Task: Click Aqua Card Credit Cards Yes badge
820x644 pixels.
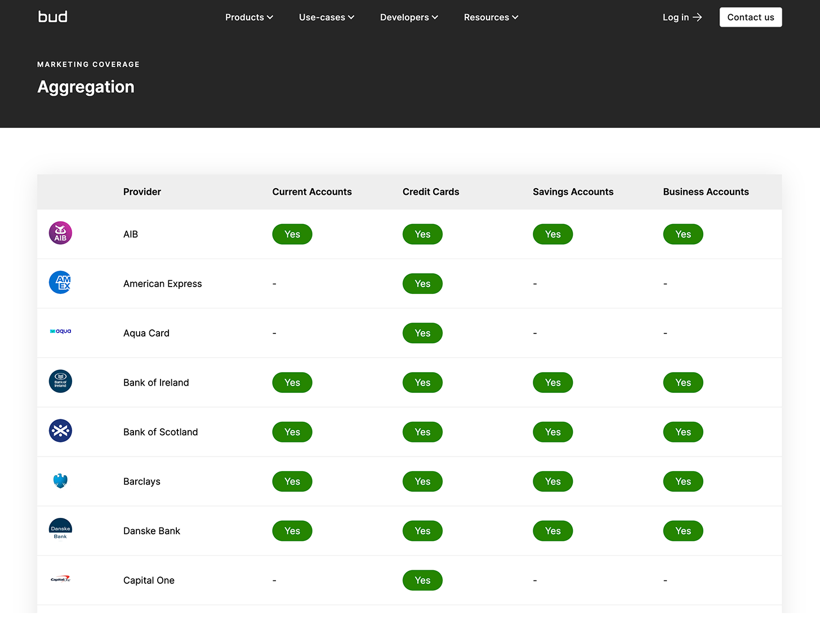Action: pyautogui.click(x=422, y=333)
